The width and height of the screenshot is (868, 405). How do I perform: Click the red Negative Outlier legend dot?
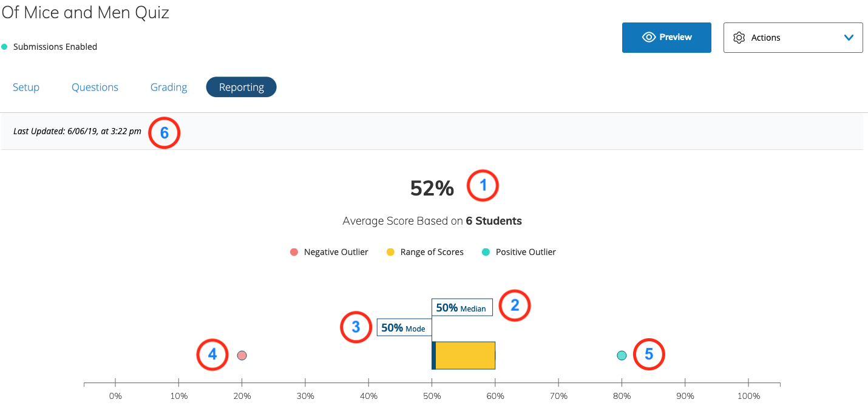click(294, 252)
